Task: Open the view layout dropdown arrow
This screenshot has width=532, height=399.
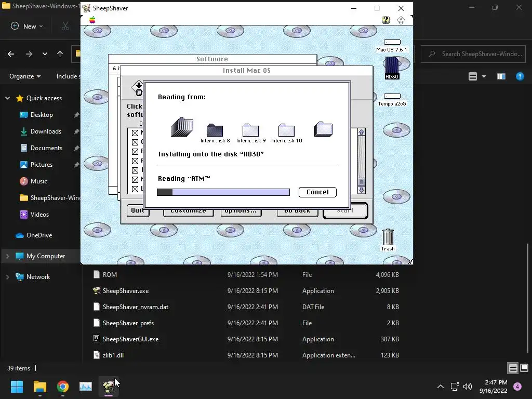Action: coord(484,77)
